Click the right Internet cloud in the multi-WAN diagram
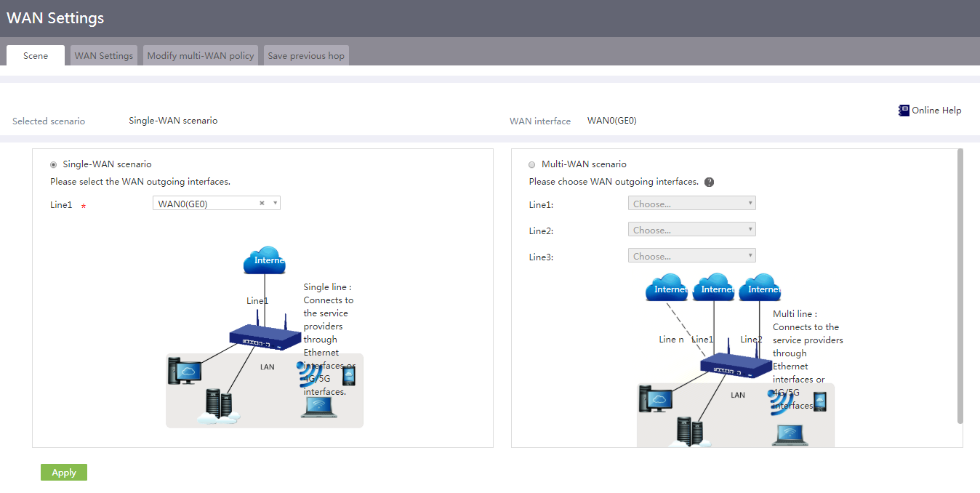The width and height of the screenshot is (980, 493). coord(760,288)
